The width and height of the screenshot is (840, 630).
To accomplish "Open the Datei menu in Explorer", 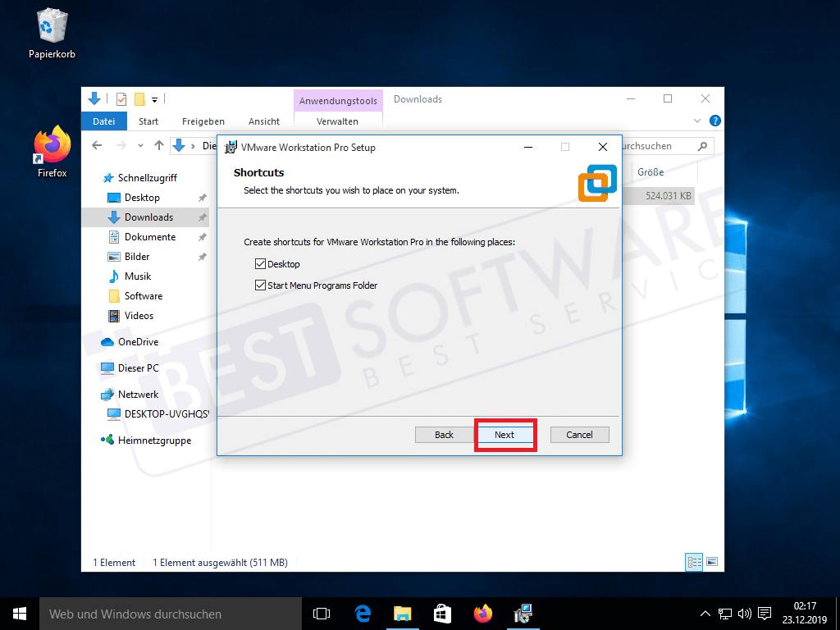I will pos(103,121).
